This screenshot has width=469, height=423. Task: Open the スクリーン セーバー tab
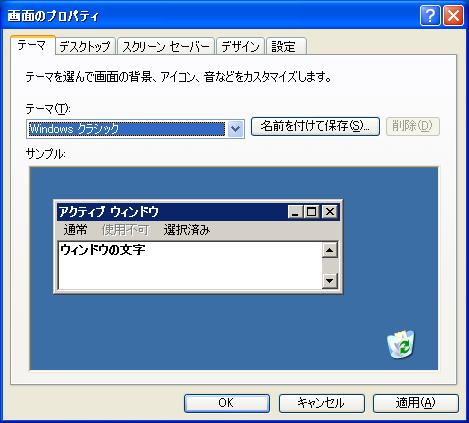click(166, 46)
